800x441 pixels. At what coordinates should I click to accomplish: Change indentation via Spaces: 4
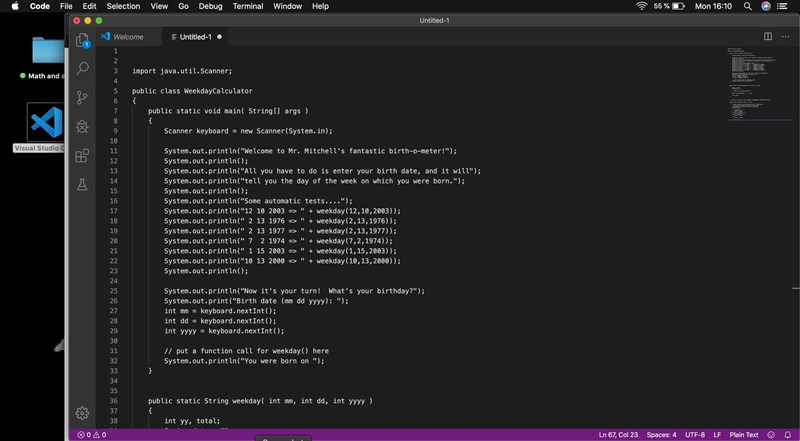661,435
